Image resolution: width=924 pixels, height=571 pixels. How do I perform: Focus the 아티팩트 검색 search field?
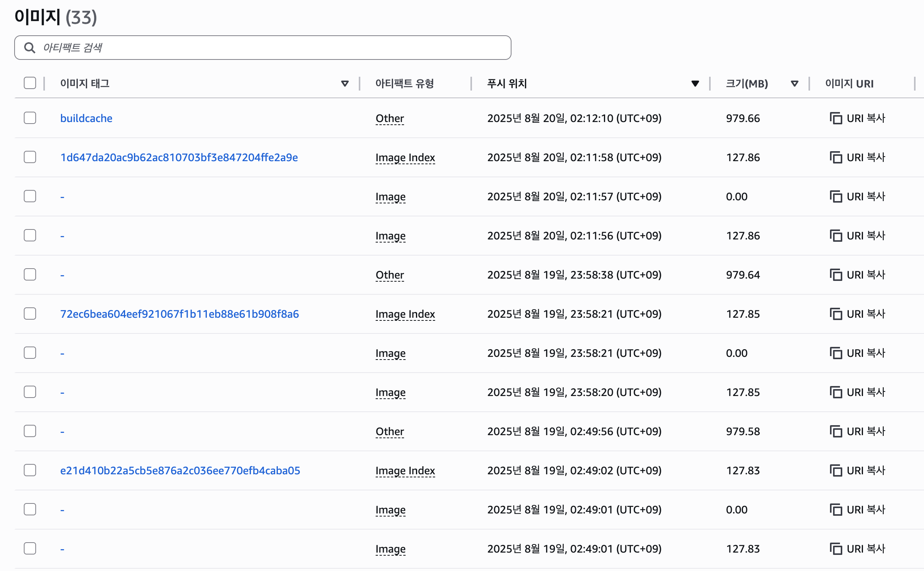point(269,48)
